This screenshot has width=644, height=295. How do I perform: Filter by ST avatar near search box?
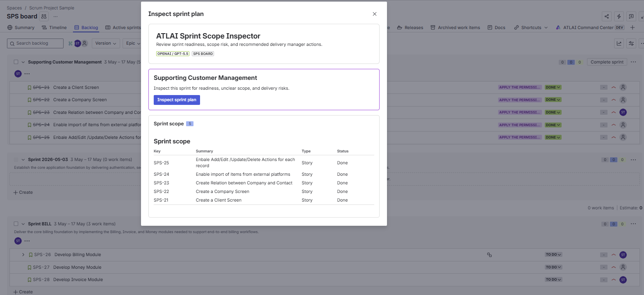(x=77, y=43)
